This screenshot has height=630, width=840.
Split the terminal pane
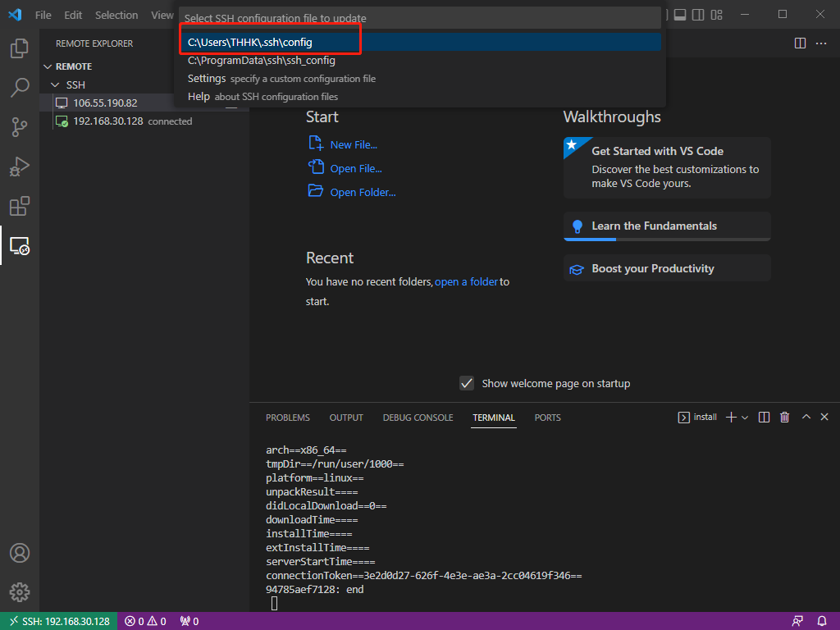click(x=764, y=417)
